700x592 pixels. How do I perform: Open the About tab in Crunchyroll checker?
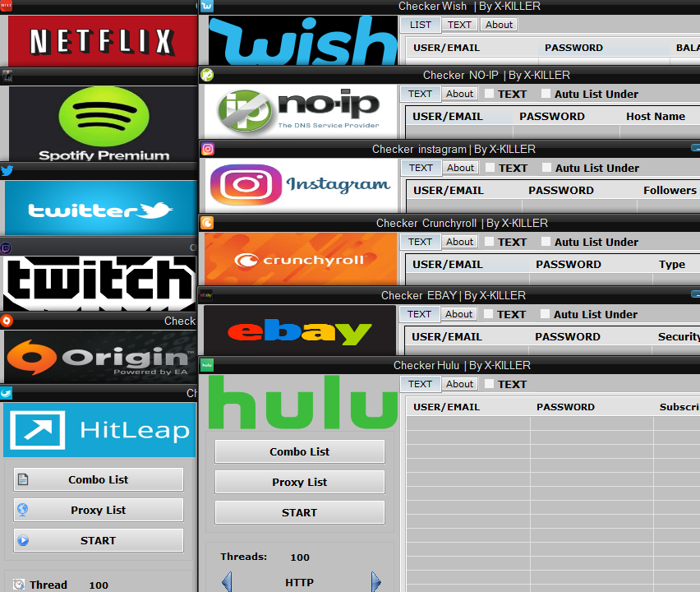point(459,242)
